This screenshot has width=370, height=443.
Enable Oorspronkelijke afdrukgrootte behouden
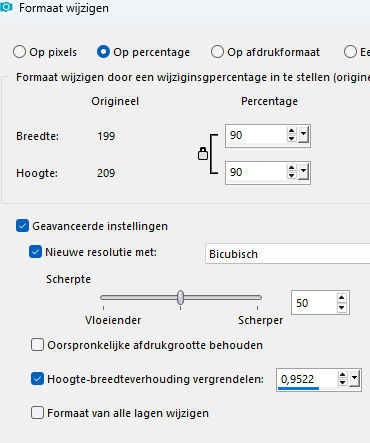coord(37,345)
